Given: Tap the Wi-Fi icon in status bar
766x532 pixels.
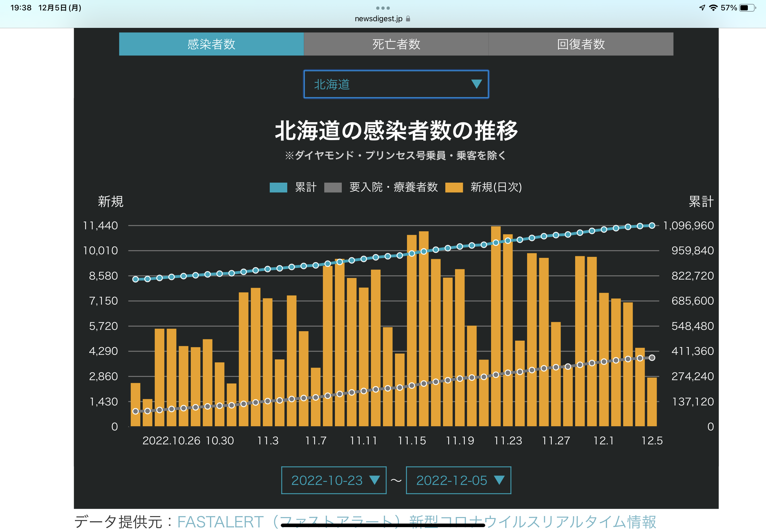Looking at the screenshot, I should click(713, 8).
